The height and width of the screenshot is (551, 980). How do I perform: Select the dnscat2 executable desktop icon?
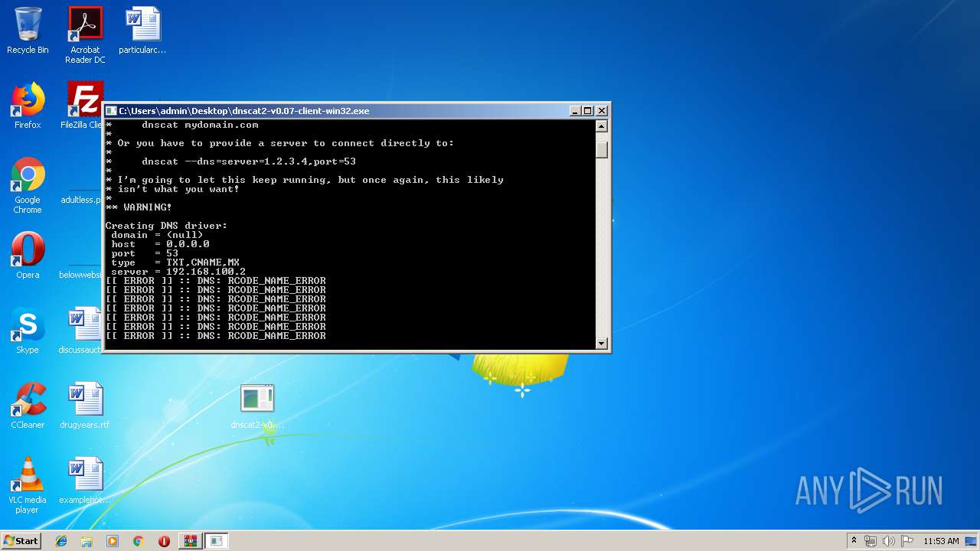257,406
